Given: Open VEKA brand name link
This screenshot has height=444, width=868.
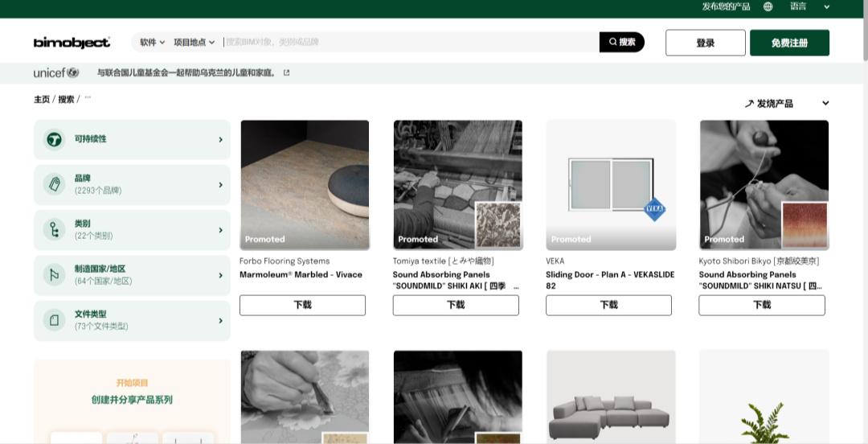Looking at the screenshot, I should click(555, 261).
